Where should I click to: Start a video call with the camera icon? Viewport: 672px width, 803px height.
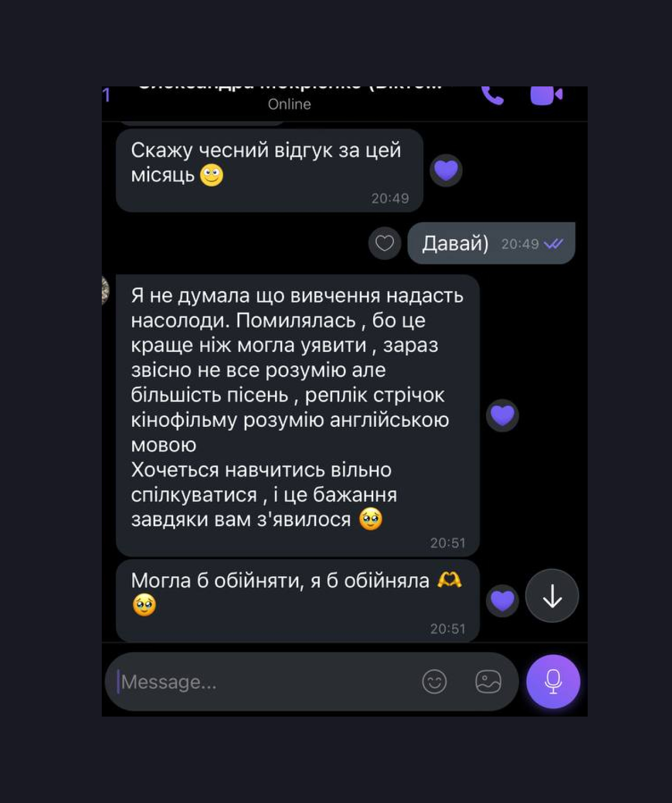pos(546,95)
